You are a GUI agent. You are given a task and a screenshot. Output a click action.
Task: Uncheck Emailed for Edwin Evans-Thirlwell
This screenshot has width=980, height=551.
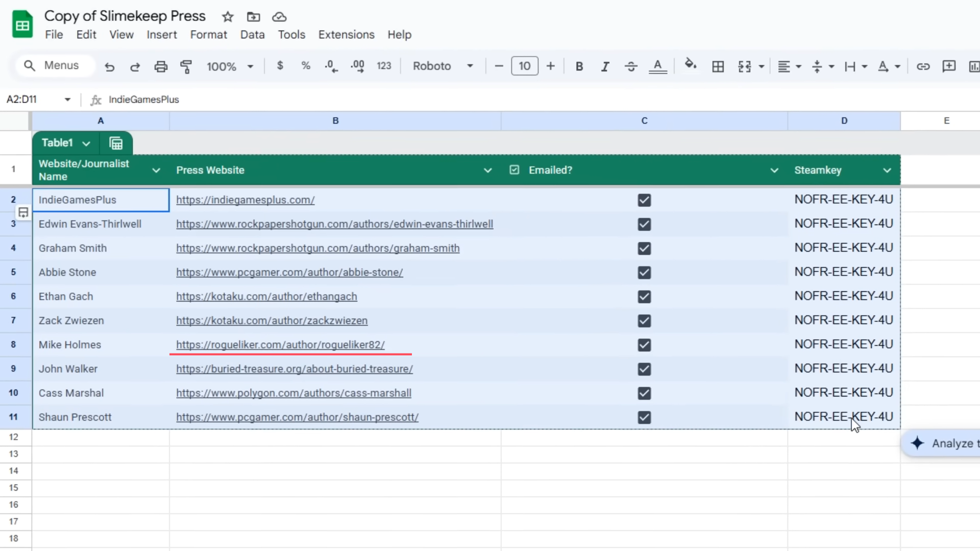[x=644, y=224]
